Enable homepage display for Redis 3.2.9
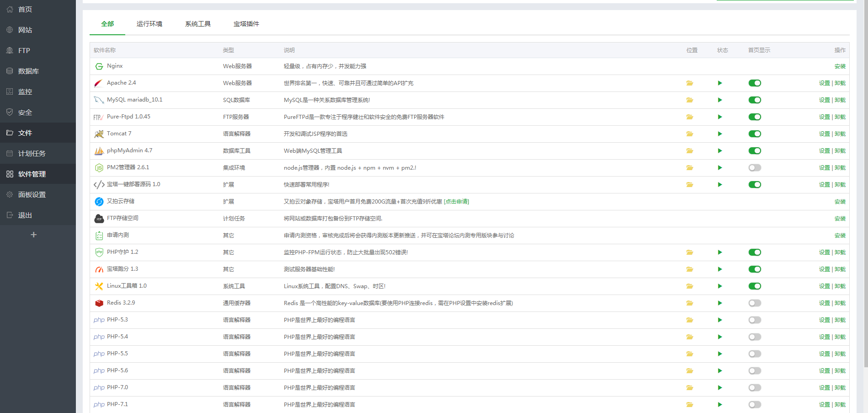Screen dimensions: 868x413 [x=755, y=303]
